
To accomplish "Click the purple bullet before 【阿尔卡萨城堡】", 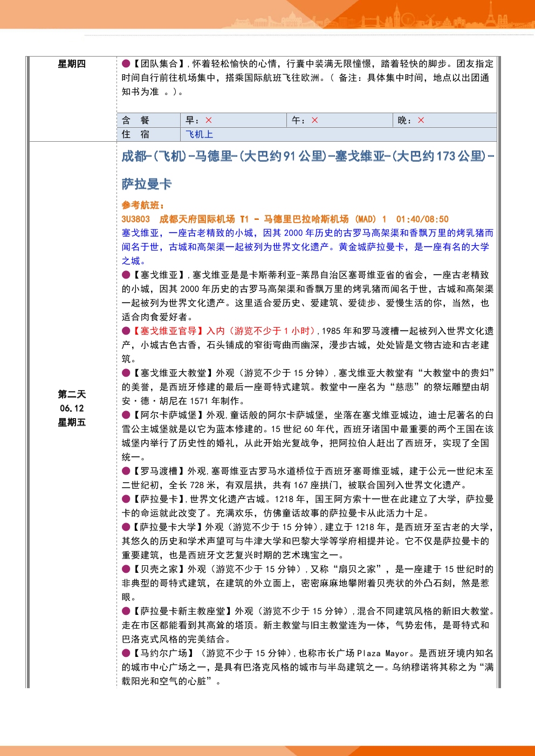I will tap(126, 415).
